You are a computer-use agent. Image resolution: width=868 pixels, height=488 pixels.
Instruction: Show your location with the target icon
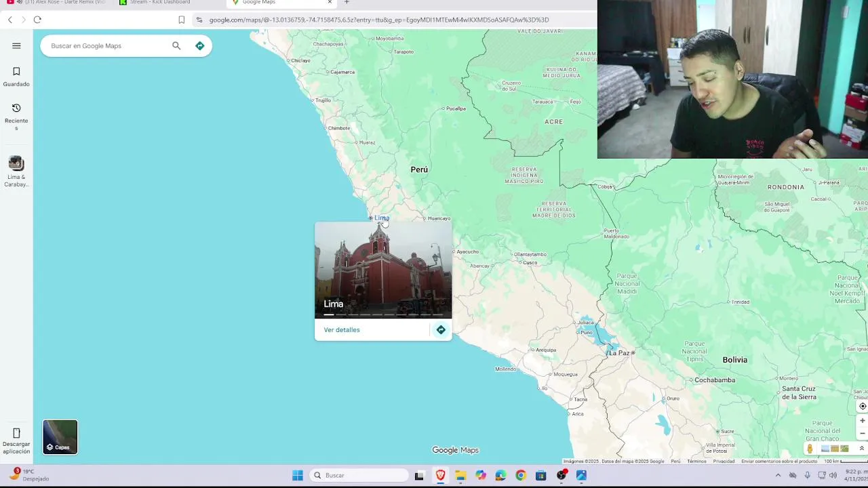click(863, 406)
